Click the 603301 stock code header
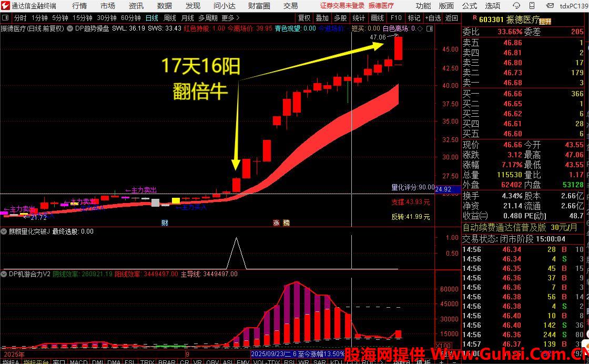Viewport: 589px width, 364px height. [491, 19]
